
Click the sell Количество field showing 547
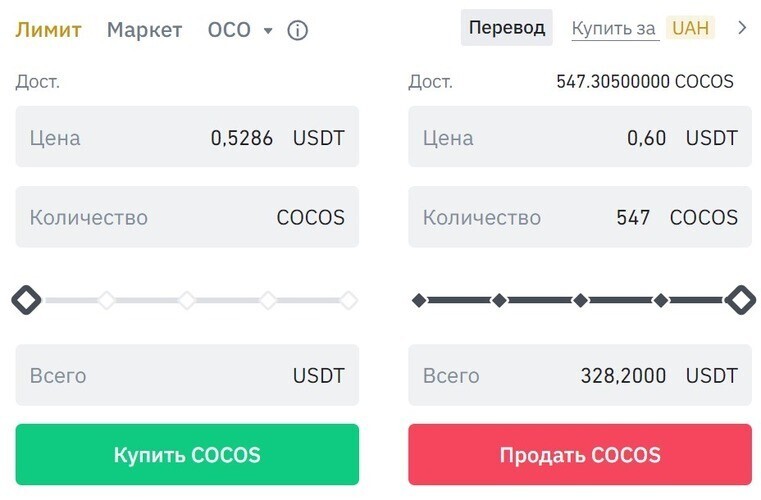click(579, 217)
